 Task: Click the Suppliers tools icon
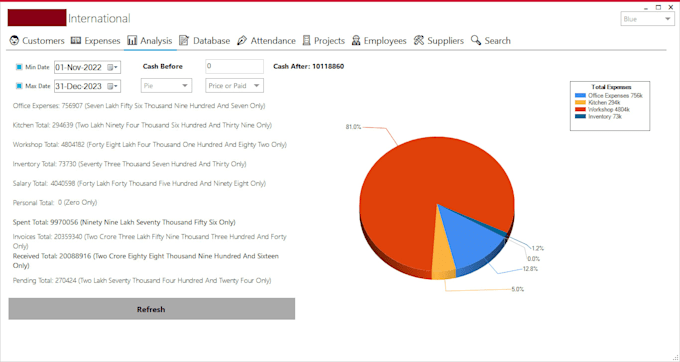point(418,41)
